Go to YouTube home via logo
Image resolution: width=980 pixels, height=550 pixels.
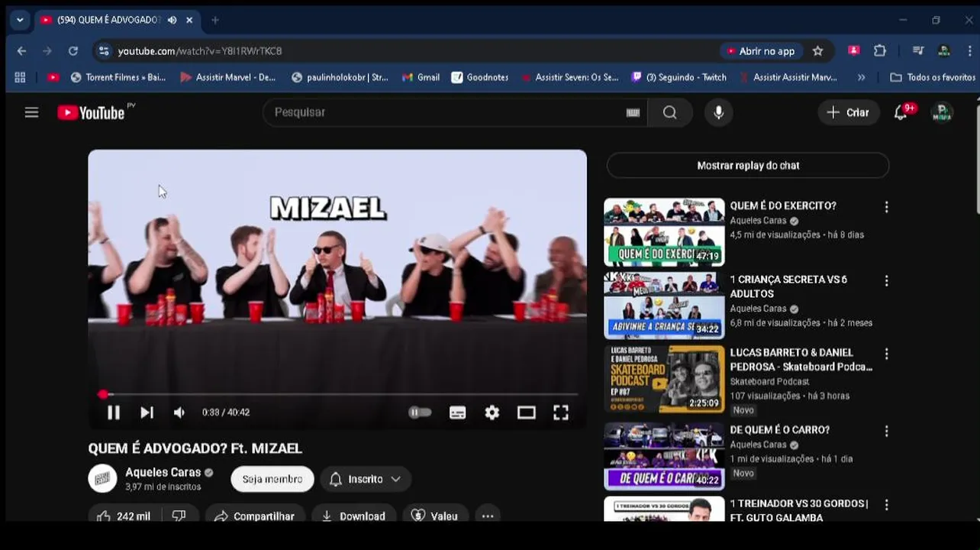tap(92, 112)
